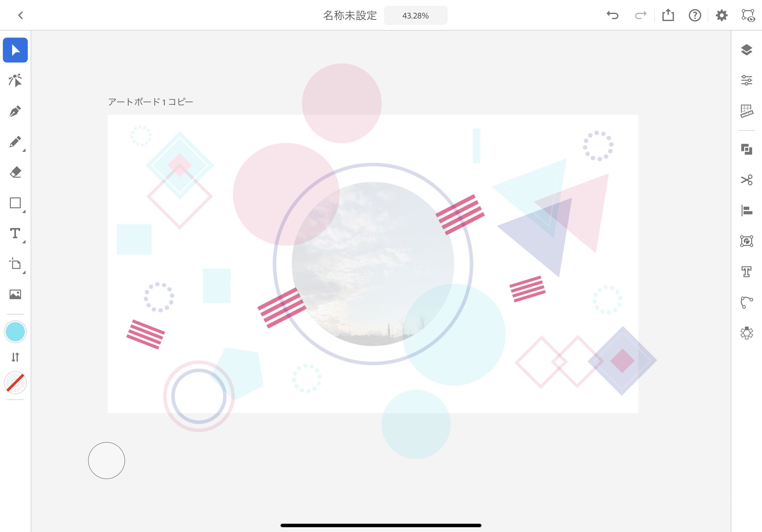Go back with the chevron arrow

click(20, 15)
